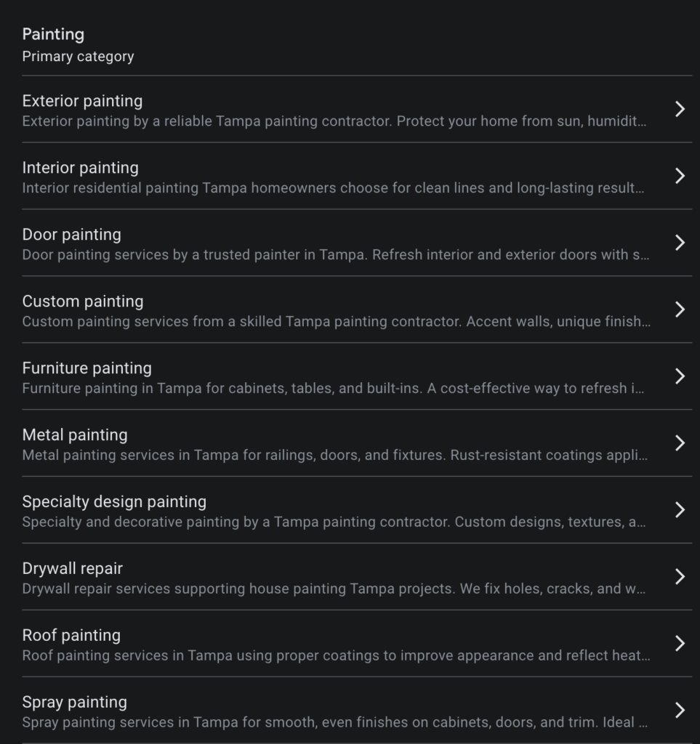Open Metal painting service description
Viewport: 700px width, 744px height.
(x=334, y=456)
